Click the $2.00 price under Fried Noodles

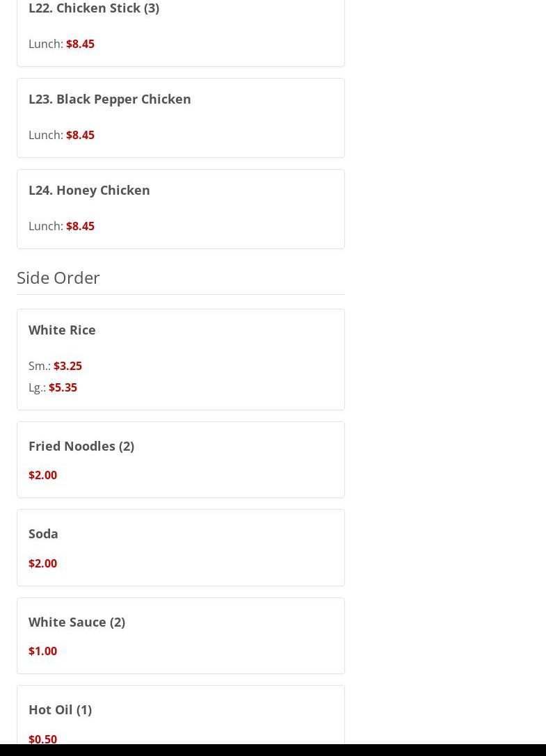pyautogui.click(x=42, y=475)
